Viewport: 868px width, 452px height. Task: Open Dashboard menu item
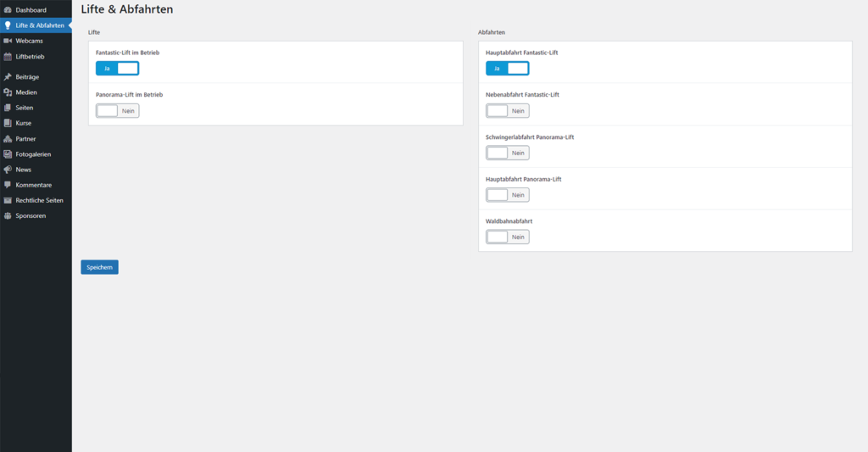click(x=36, y=10)
